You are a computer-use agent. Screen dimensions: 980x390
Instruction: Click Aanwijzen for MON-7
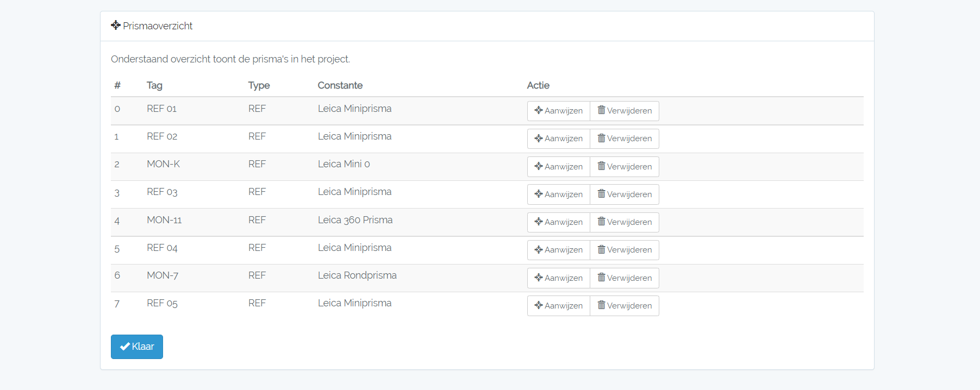point(559,278)
